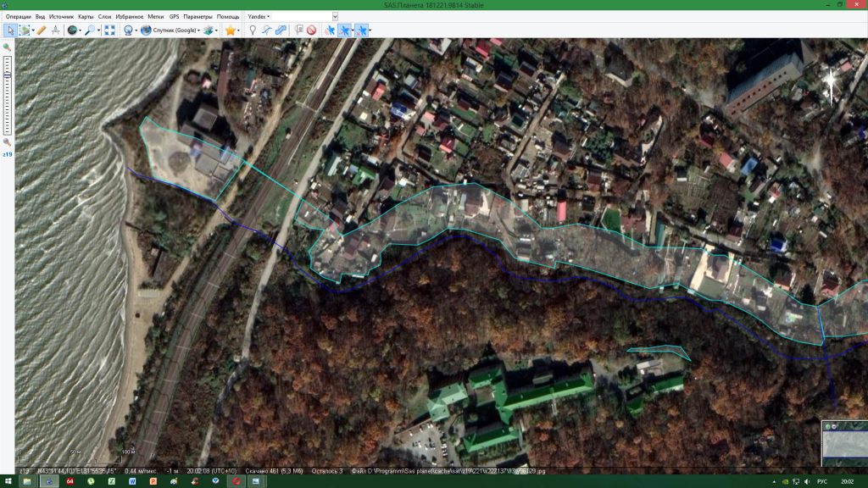This screenshot has height=488, width=868.
Task: Select the ruler distance measurement tool
Action: click(41, 30)
